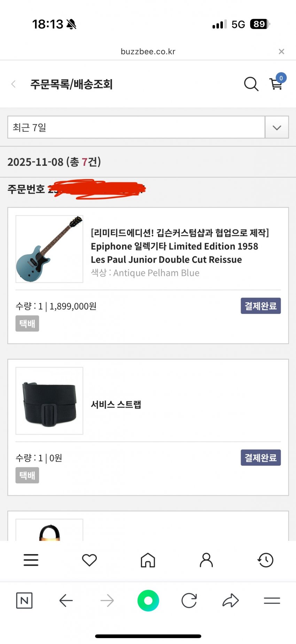Click 결제완료 button for Epiphone guitar
296x644 pixels.
pyautogui.click(x=260, y=306)
